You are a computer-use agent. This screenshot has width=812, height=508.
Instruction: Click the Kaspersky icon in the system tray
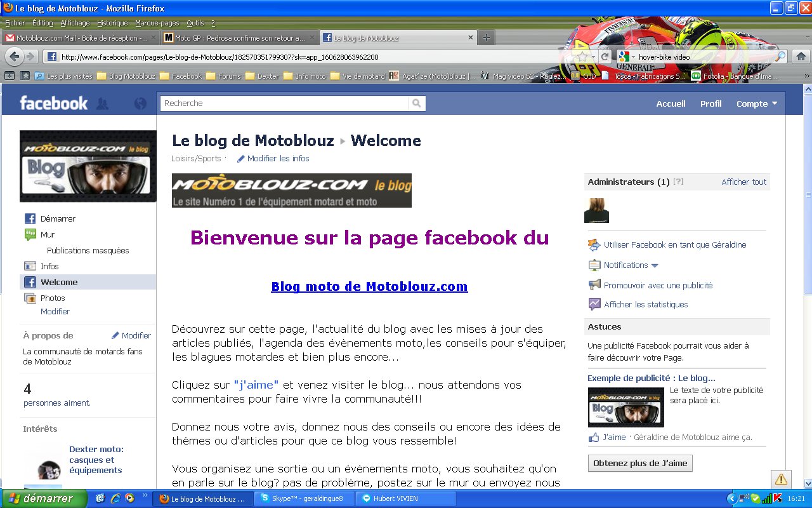coord(778,498)
